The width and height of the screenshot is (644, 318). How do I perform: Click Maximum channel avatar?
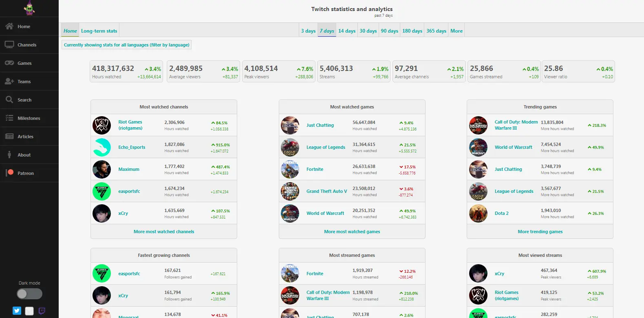tap(101, 169)
